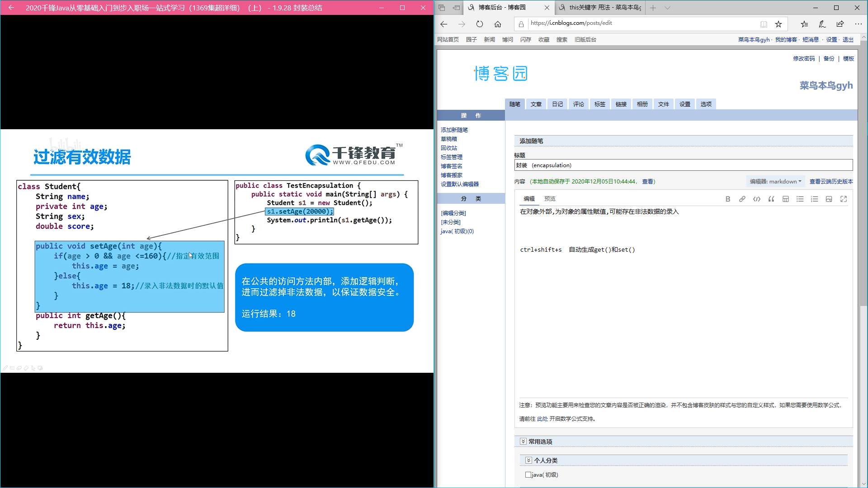Insert a hyperlink via link icon
Image resolution: width=868 pixels, height=488 pixels.
742,199
